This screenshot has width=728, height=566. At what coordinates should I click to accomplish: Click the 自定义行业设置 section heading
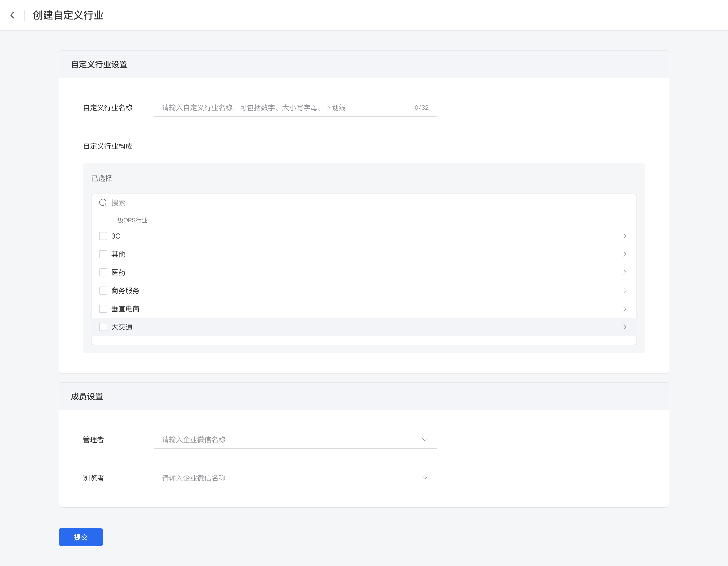click(99, 64)
